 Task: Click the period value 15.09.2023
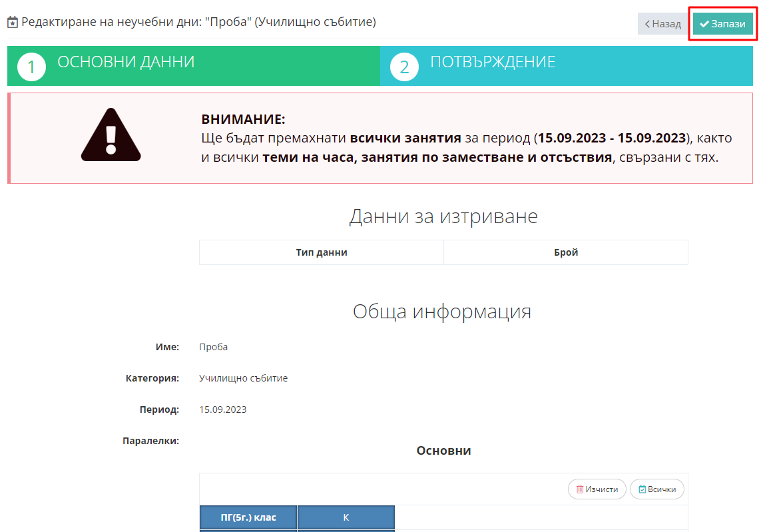223,409
